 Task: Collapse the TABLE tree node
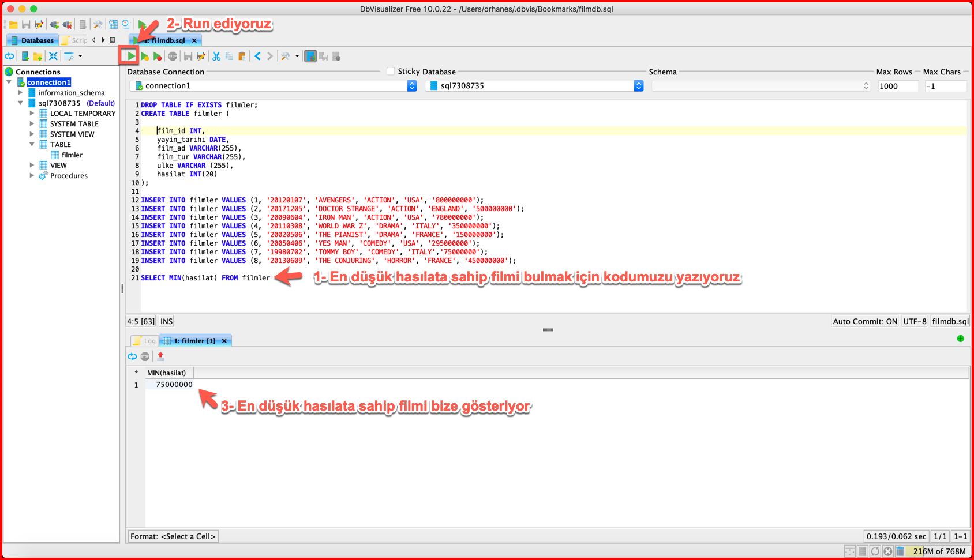[x=32, y=145]
